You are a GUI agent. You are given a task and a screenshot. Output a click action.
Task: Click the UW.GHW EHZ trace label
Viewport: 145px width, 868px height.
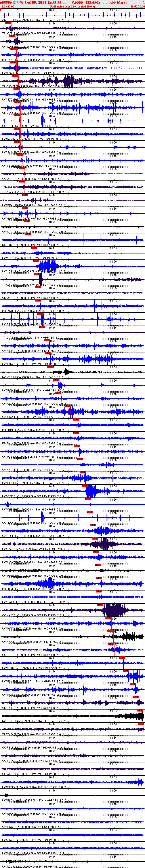pos(33,219)
